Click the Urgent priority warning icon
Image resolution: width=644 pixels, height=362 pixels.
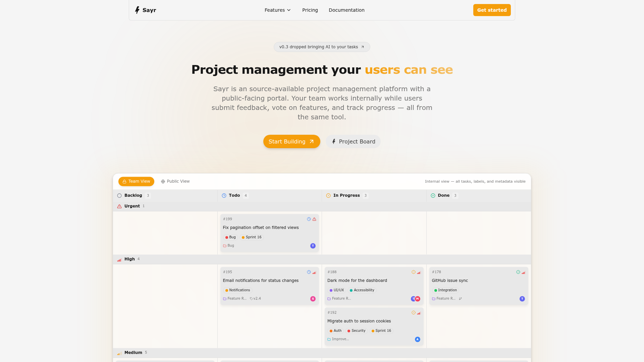119,206
